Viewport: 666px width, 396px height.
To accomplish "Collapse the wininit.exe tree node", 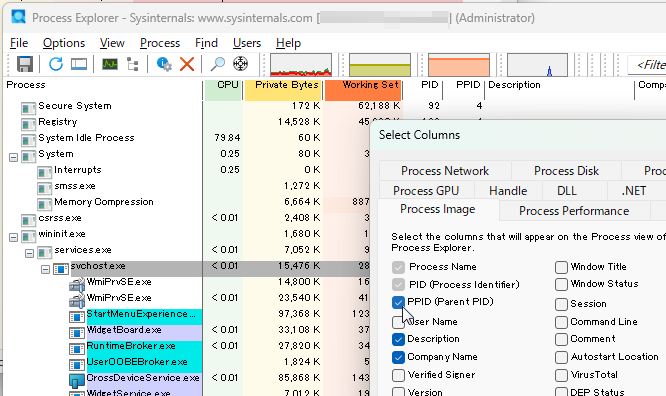I will pos(13,237).
